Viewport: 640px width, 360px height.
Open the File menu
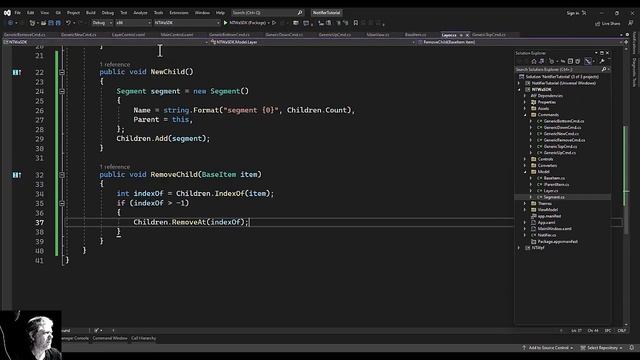pyautogui.click(x=18, y=13)
